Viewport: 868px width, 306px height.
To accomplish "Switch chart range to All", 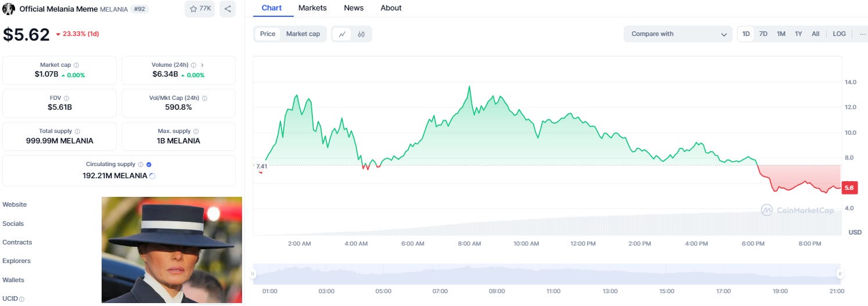I will click(x=815, y=34).
